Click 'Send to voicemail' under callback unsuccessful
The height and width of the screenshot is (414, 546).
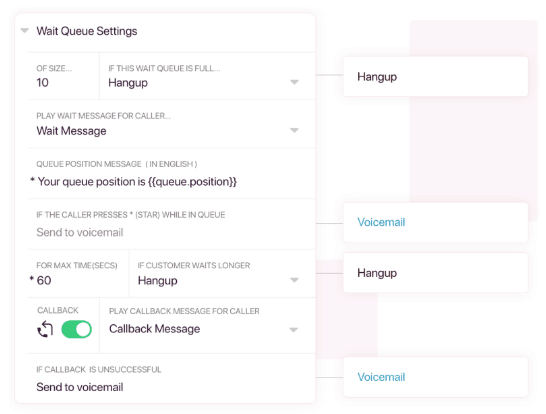pyautogui.click(x=80, y=387)
